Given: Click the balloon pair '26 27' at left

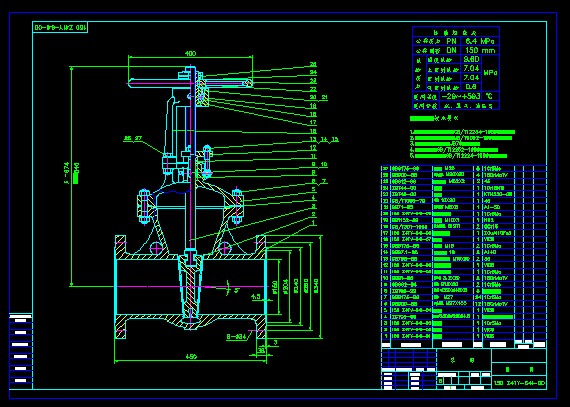Looking at the screenshot, I should pos(132,138).
